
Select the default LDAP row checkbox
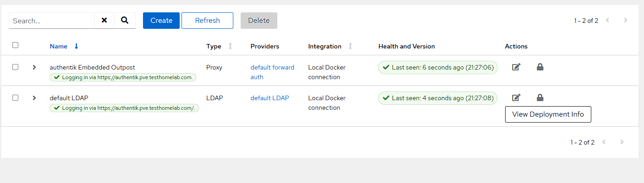pyautogui.click(x=16, y=98)
